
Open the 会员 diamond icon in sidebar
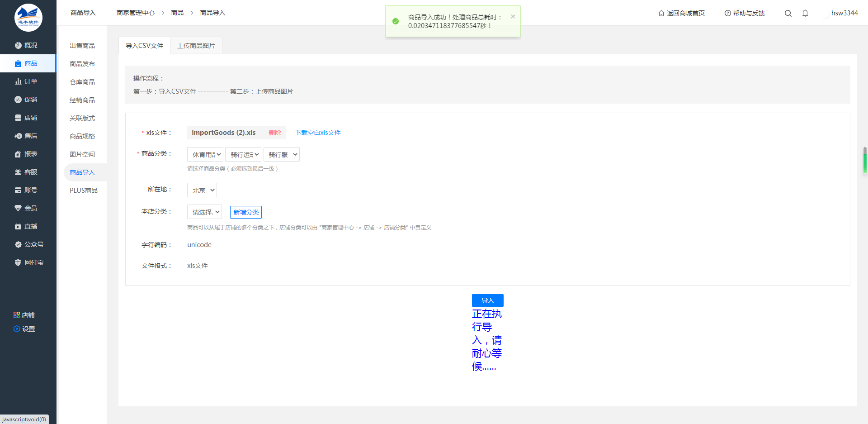[x=18, y=208]
